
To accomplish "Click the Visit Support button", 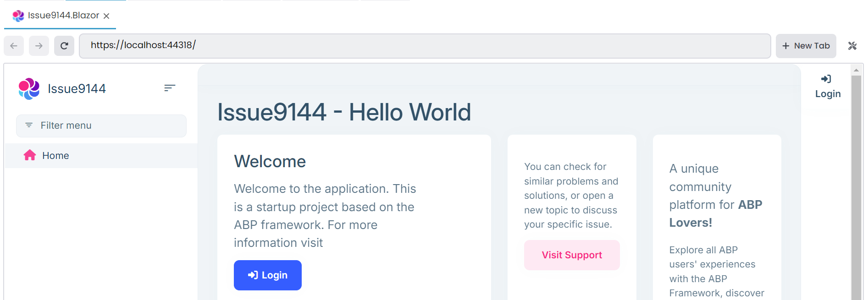I will point(572,255).
